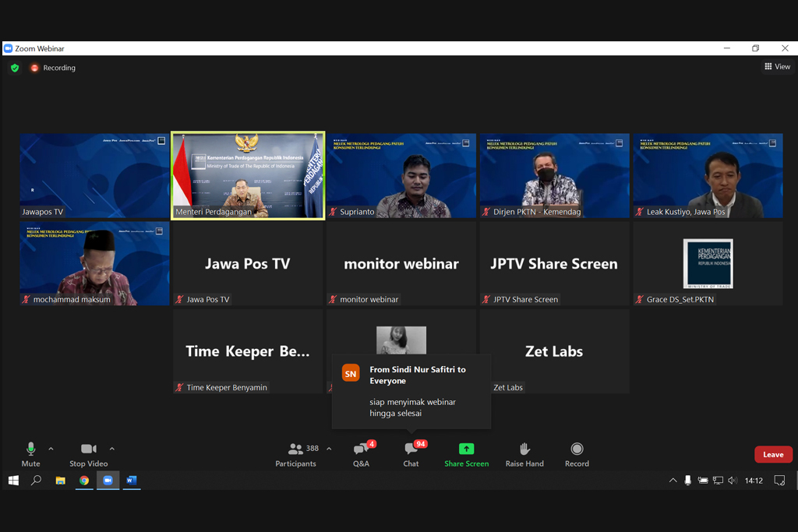Open the View layout menu

(777, 67)
